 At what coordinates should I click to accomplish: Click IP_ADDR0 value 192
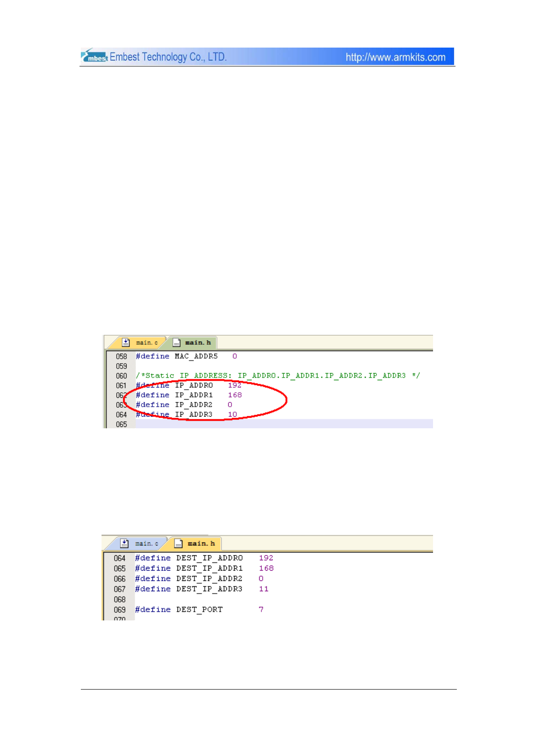click(x=234, y=385)
